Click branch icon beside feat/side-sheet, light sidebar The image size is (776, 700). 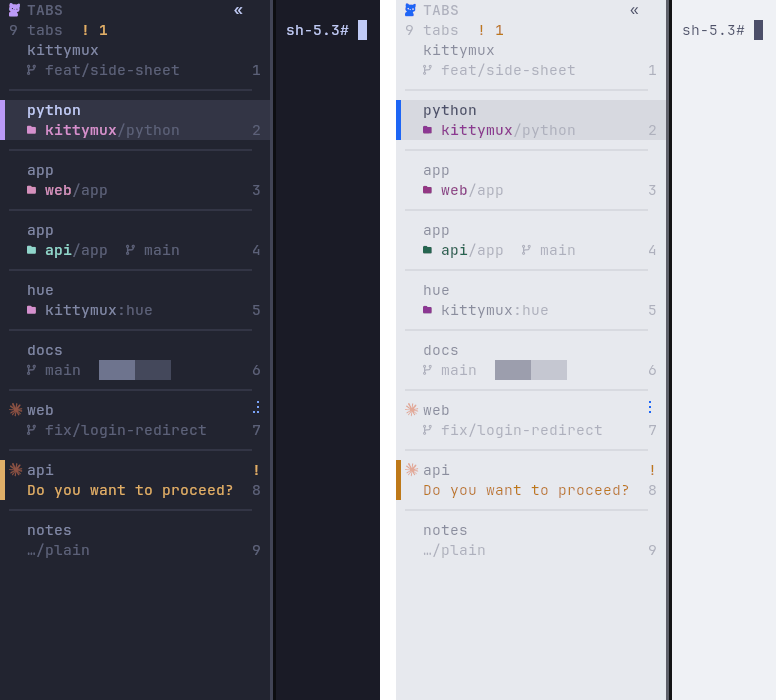coord(427,70)
